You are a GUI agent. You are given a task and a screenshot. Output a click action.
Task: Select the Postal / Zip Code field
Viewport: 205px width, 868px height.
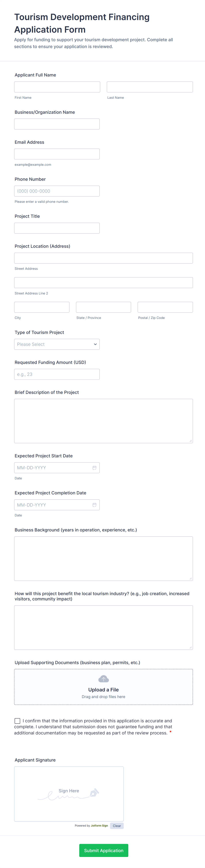tap(165, 307)
